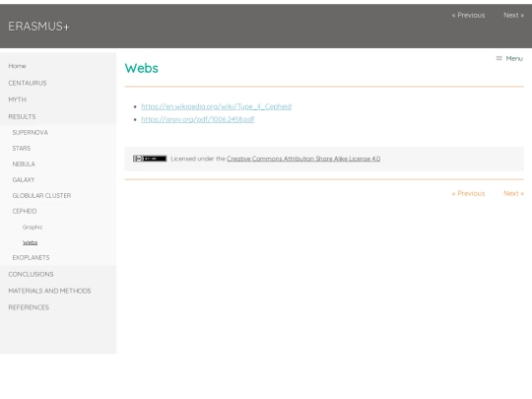
Task: Click Previous in the top header
Action: click(468, 15)
